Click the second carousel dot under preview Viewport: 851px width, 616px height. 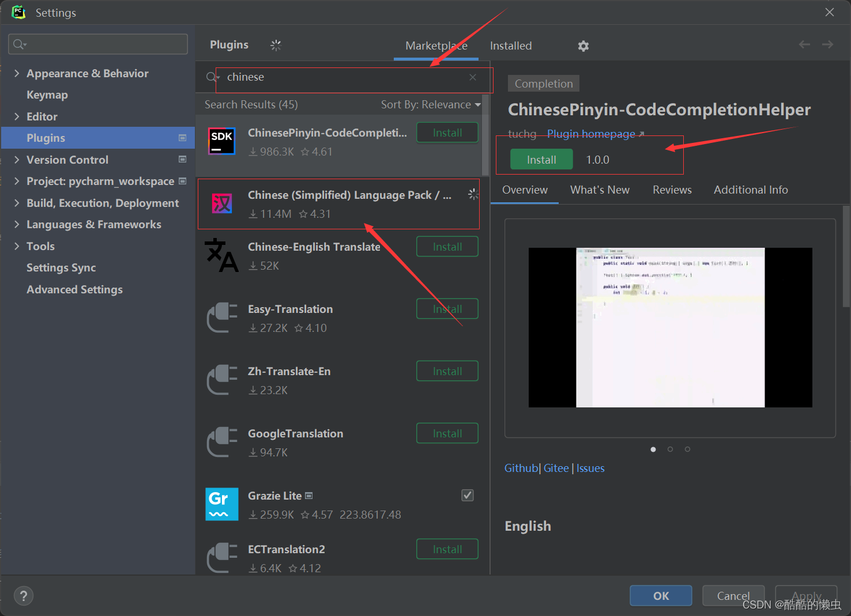pos(670,449)
